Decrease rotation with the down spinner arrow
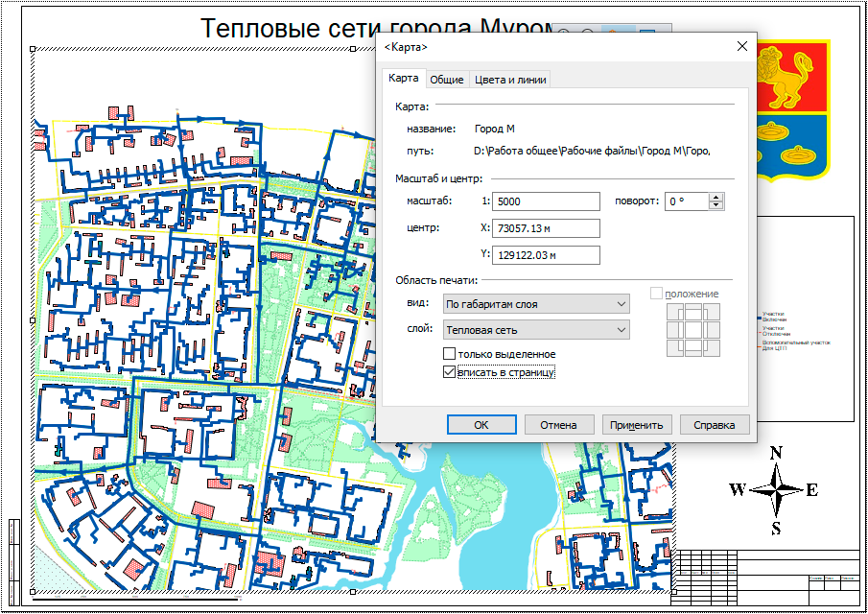Viewport: 868px width, 614px height. point(716,206)
